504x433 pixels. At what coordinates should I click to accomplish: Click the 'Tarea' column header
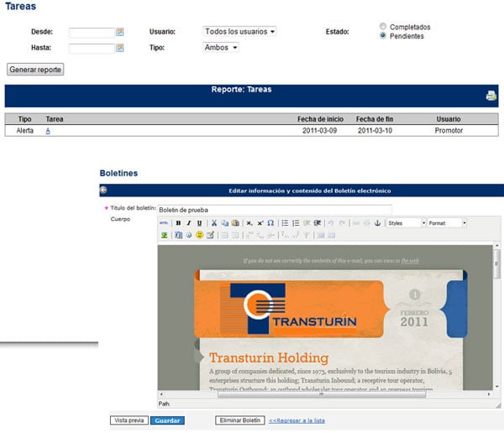55,119
